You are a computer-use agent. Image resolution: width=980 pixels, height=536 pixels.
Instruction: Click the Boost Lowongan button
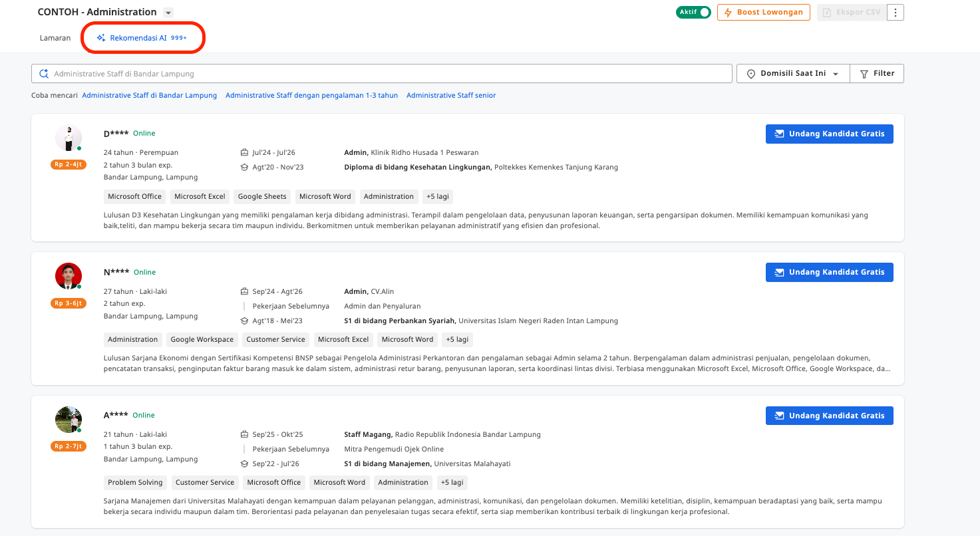click(x=764, y=12)
